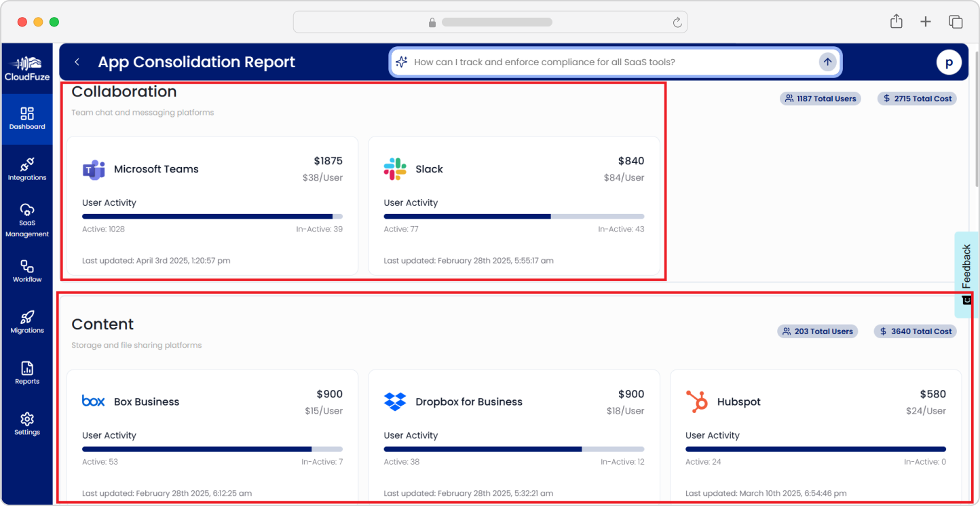Click the $84/User rate
The image size is (980, 506).
click(x=624, y=178)
